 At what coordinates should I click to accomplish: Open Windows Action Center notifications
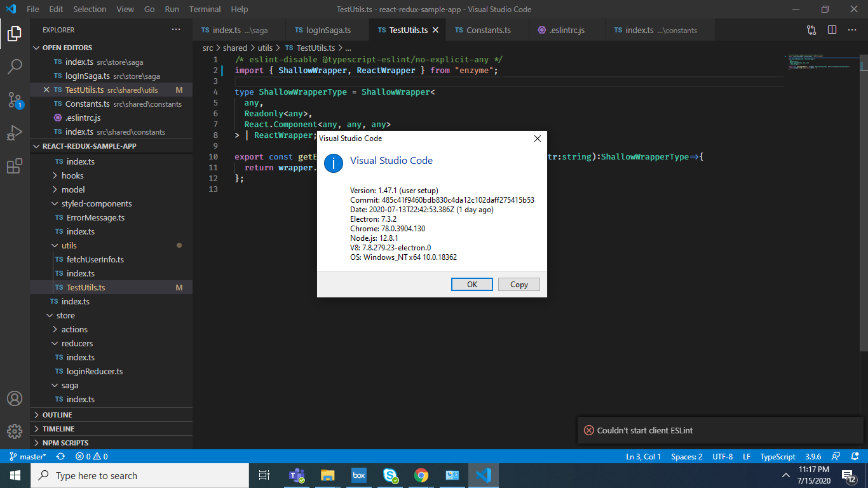850,475
